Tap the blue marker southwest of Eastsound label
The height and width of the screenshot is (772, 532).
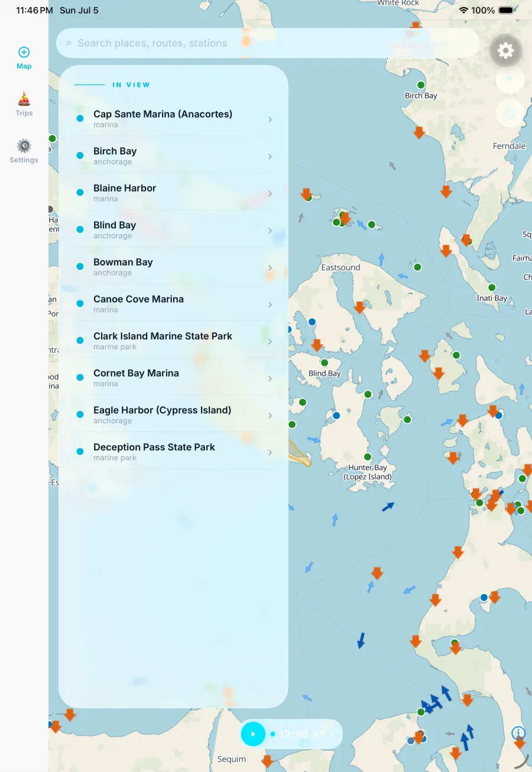(312, 322)
